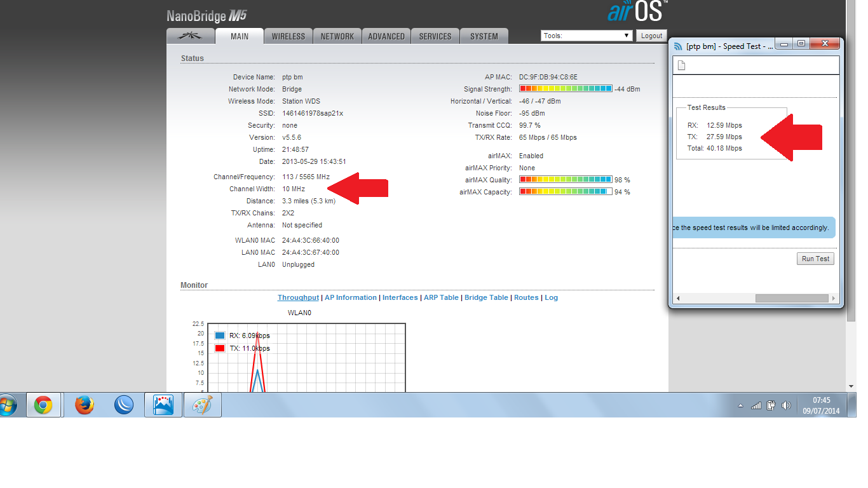The image size is (868, 488).
Task: Maximize the Speed Test window
Action: (801, 44)
